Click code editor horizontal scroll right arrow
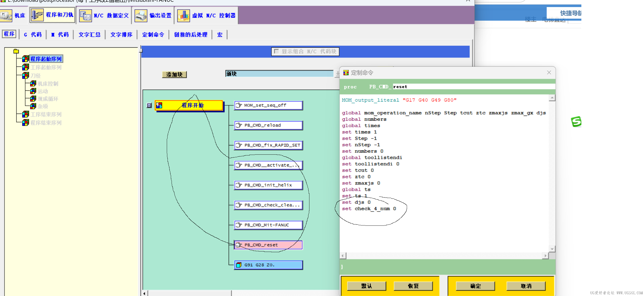The image size is (644, 296). tap(545, 256)
